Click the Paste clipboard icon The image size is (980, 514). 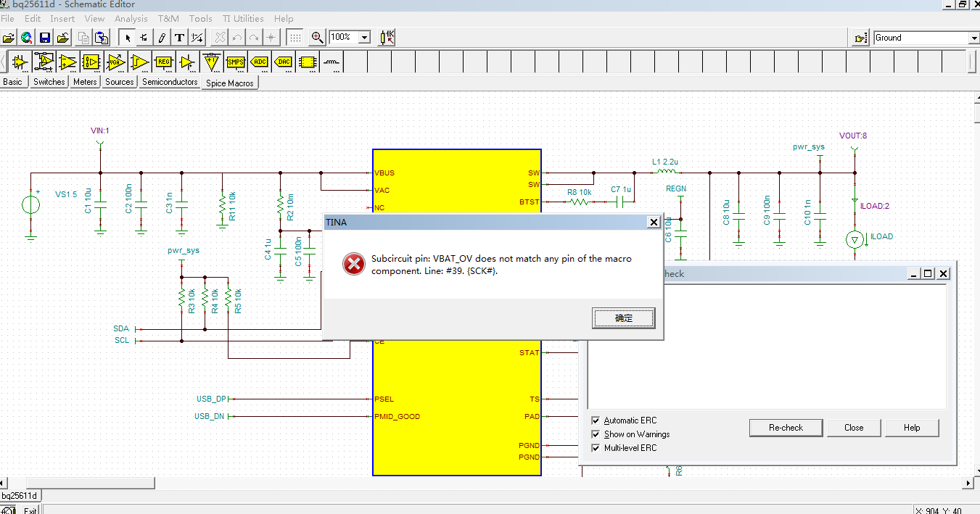coord(102,38)
